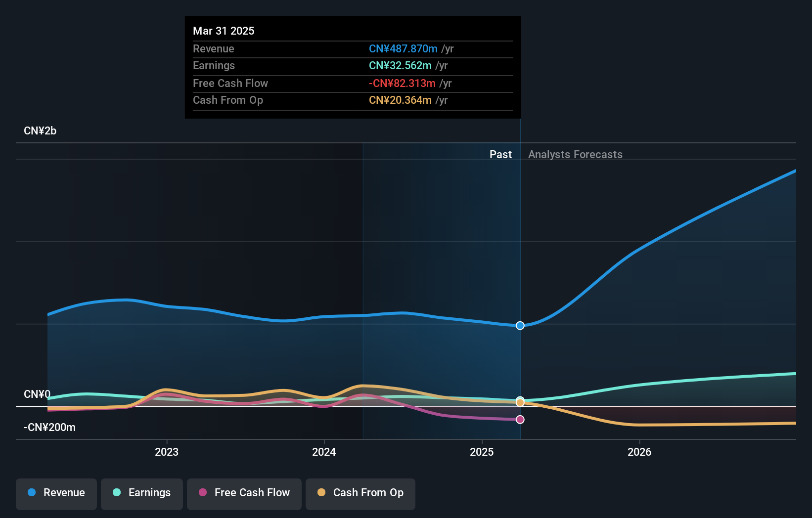Click the blue Revenue legend dot

(x=32, y=492)
